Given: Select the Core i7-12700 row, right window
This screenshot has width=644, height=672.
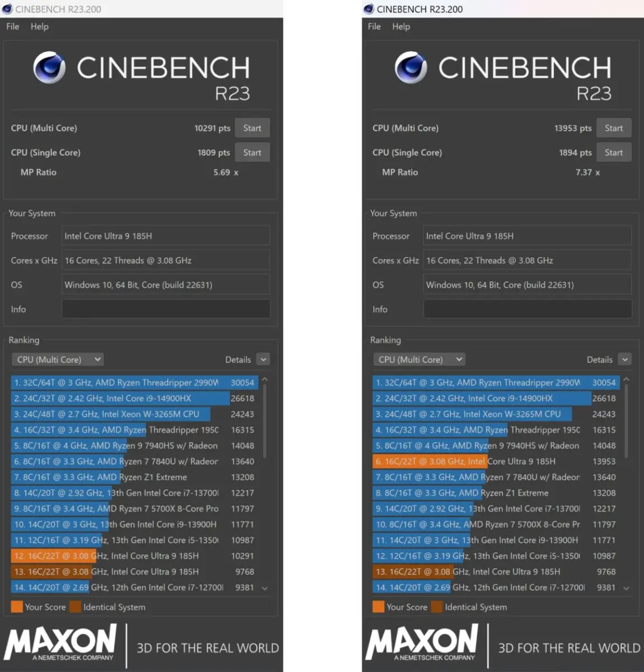Looking at the screenshot, I should [496, 587].
